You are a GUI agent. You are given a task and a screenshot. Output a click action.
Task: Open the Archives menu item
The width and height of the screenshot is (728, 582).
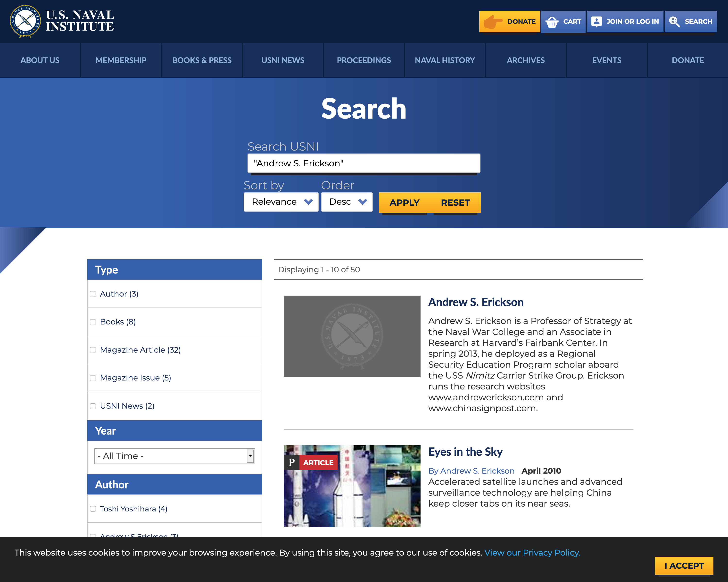[x=526, y=60]
